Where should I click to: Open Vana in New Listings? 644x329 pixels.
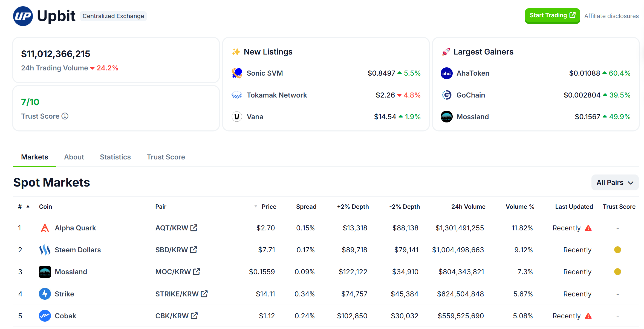tap(255, 117)
